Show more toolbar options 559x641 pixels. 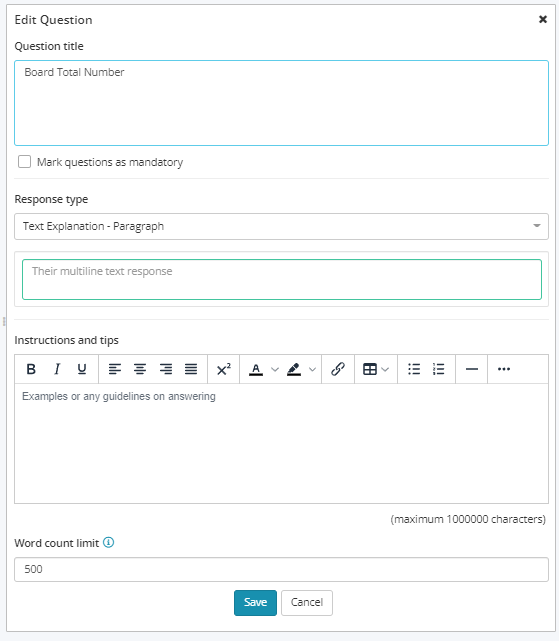(x=504, y=369)
